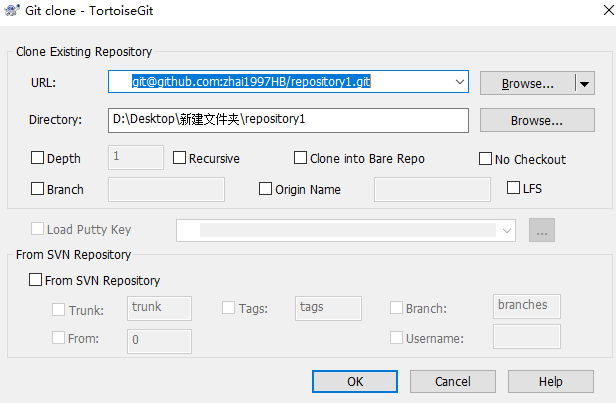The height and width of the screenshot is (403, 616).
Task: Click the disabled Depth value field
Action: (136, 158)
